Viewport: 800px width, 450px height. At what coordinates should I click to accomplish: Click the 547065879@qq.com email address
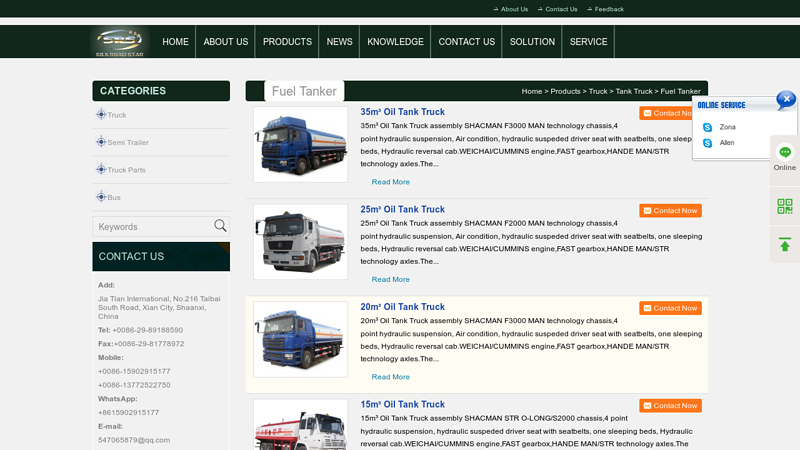[134, 440]
